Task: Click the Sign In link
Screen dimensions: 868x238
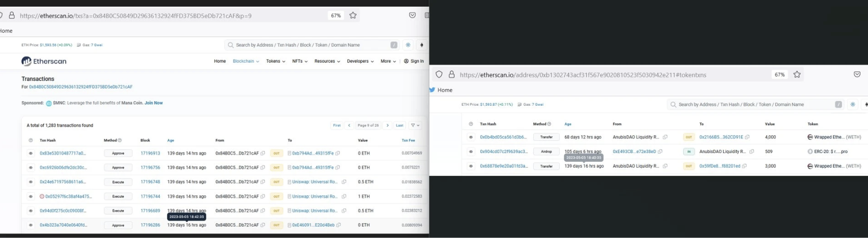Action: coord(414,62)
